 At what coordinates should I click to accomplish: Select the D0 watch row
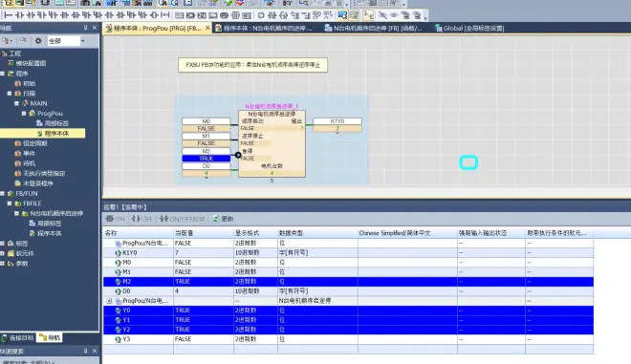[348, 290]
